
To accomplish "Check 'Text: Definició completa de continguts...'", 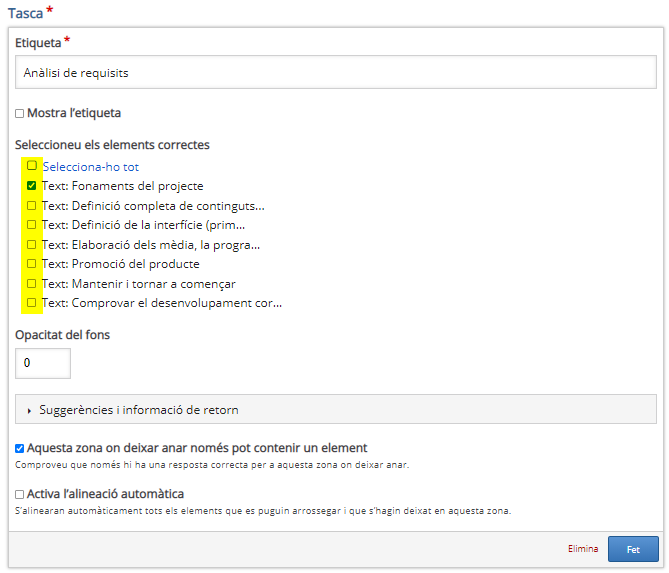I will click(32, 206).
